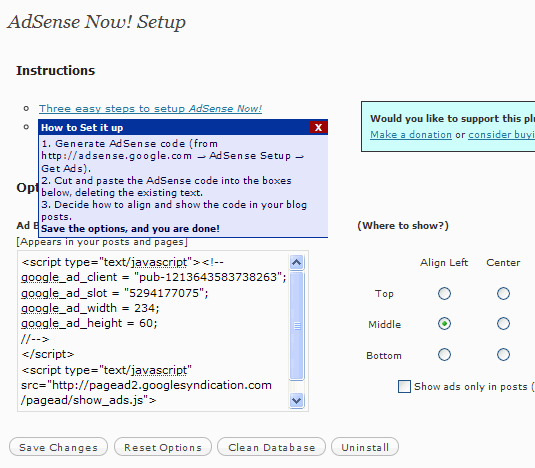
Task: Click the Uninstall button
Action: click(x=365, y=447)
